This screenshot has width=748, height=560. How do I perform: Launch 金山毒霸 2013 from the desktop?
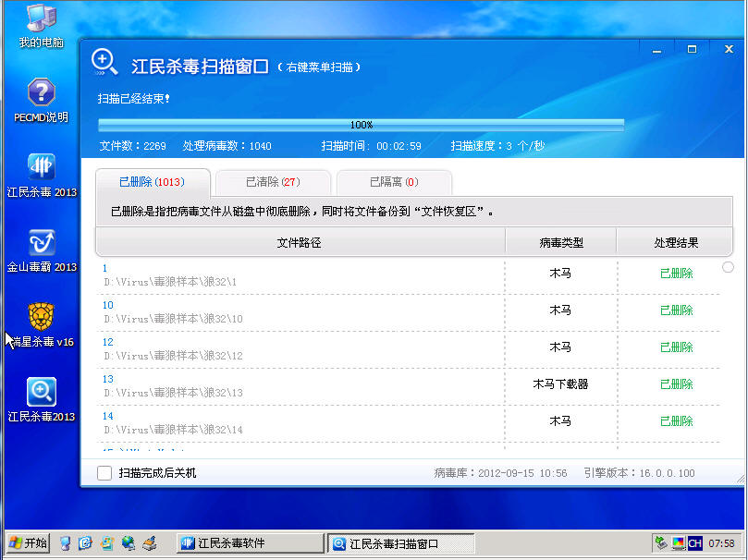(41, 243)
